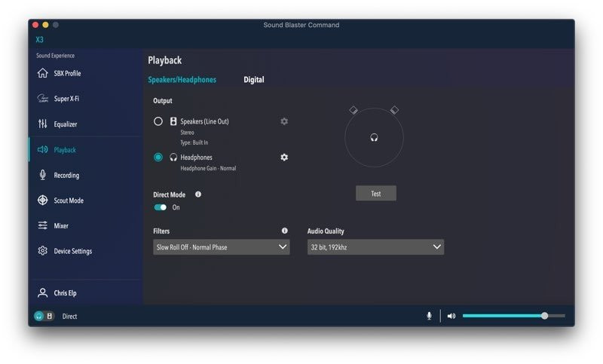
Task: Open the gear settings beside Speakers (Line Out)
Action: click(x=284, y=121)
